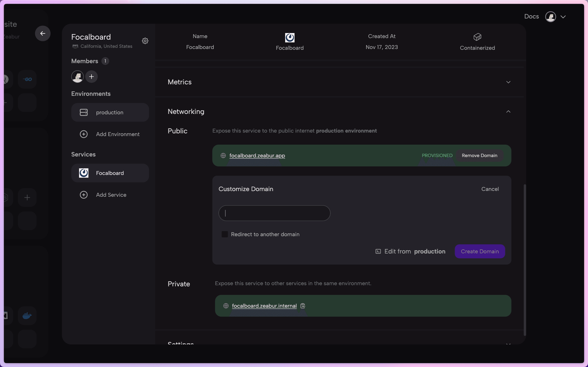The width and height of the screenshot is (588, 367).
Task: Click Remove Domain button
Action: click(479, 156)
